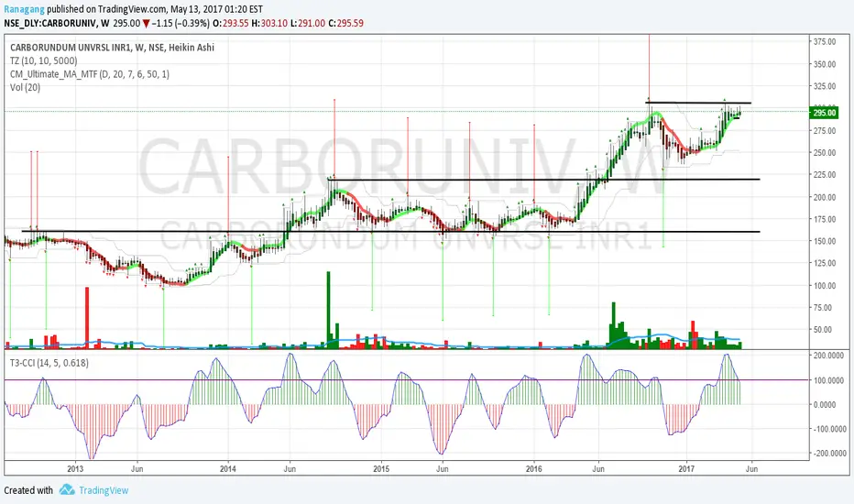Click the 'H:303.10' high value
This screenshot has height=504, width=854.
coord(269,24)
